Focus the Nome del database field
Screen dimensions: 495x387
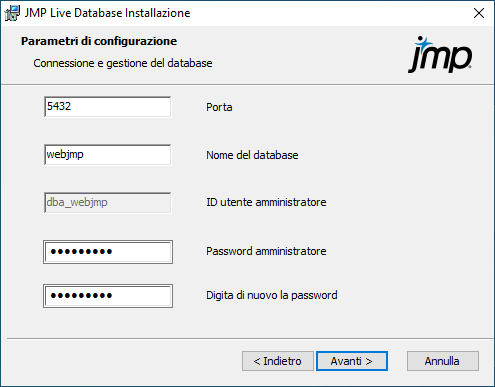(x=108, y=155)
